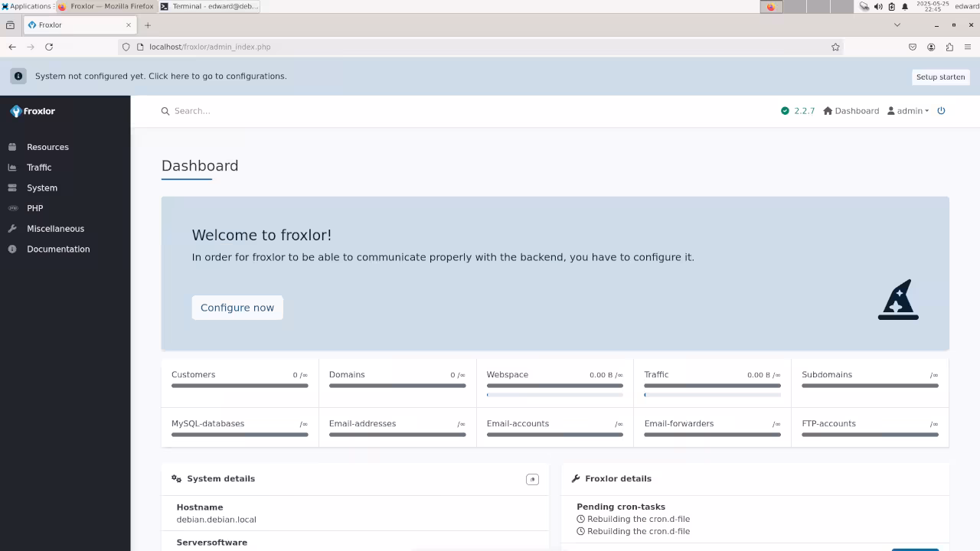Click the search magnifier icon
This screenshot has width=980, height=551.
point(165,111)
